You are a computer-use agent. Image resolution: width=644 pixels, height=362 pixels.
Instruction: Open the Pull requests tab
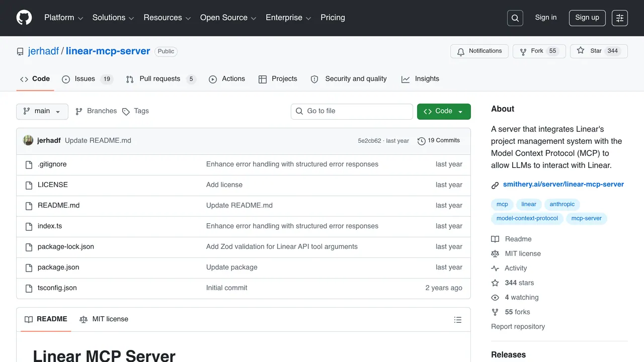pos(161,79)
